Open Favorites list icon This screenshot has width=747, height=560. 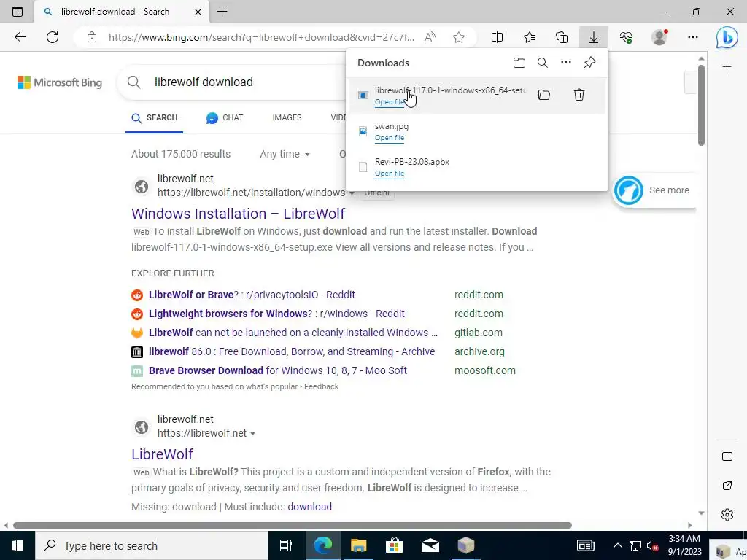530,37
